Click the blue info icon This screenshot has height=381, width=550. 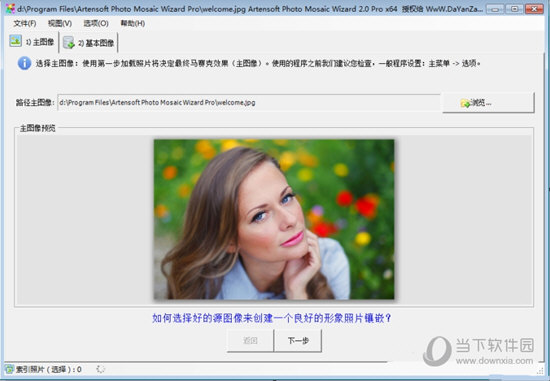click(24, 64)
